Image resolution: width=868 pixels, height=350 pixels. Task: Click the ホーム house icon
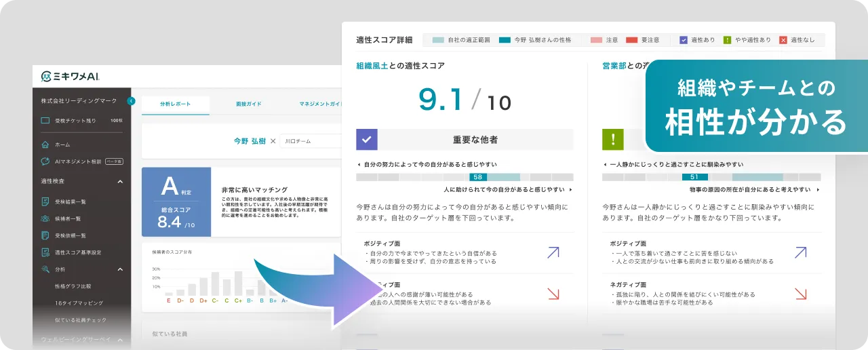pos(45,144)
